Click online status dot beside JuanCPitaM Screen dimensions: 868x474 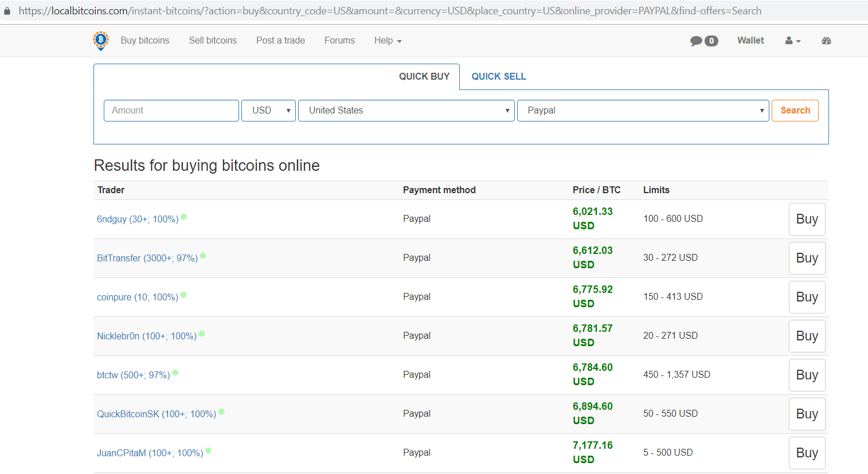point(209,451)
